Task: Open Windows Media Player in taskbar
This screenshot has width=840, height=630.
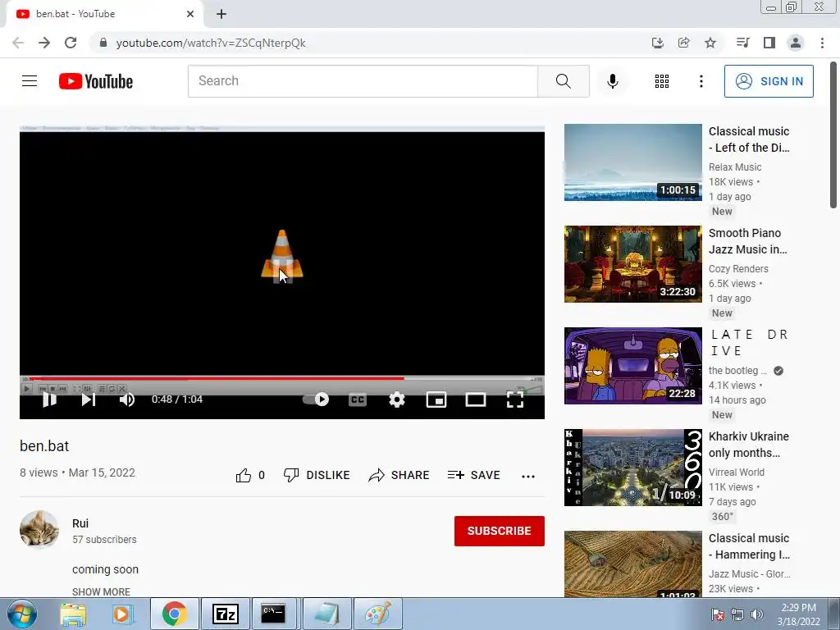Action: click(122, 614)
